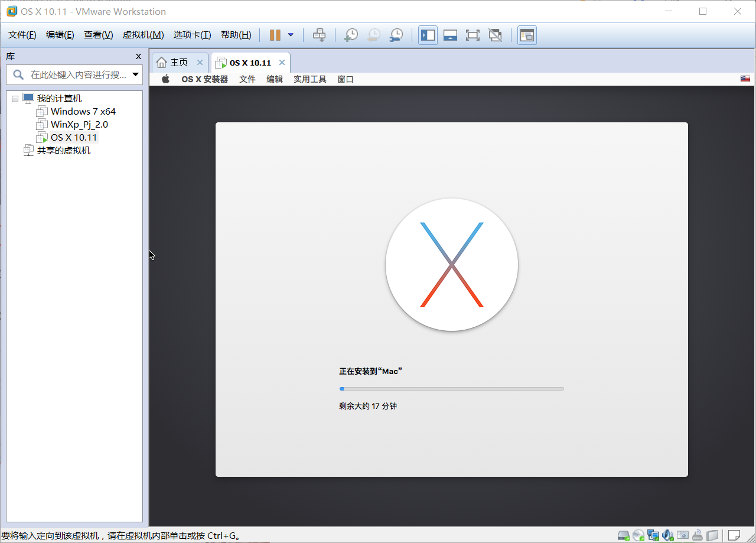The image size is (756, 543).
Task: Pause the running virtual machine
Action: tap(275, 35)
